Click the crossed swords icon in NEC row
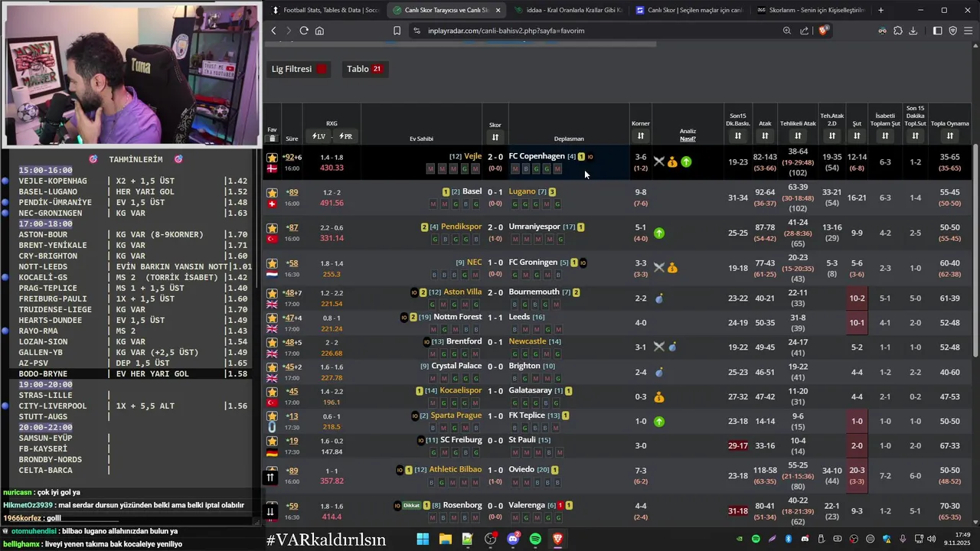980x551 pixels. [x=658, y=268]
